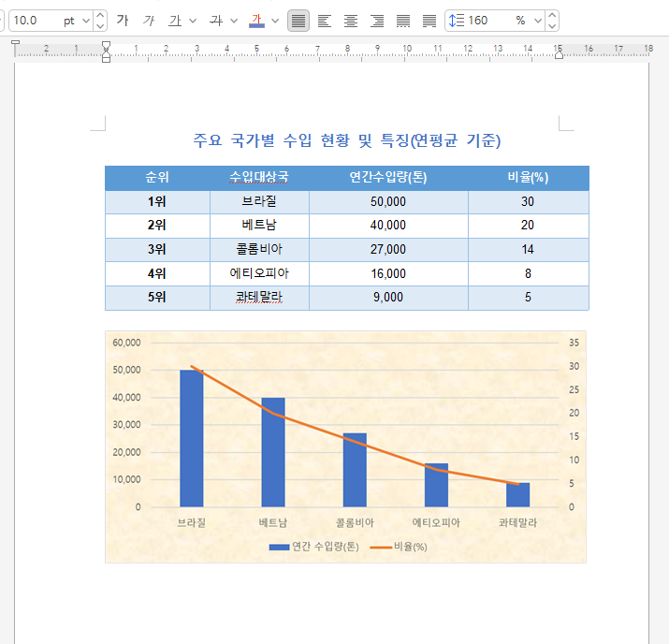Screen dimensions: 669x644
Task: Select the 연간수입량(톤) header cell
Action: pyautogui.click(x=388, y=178)
